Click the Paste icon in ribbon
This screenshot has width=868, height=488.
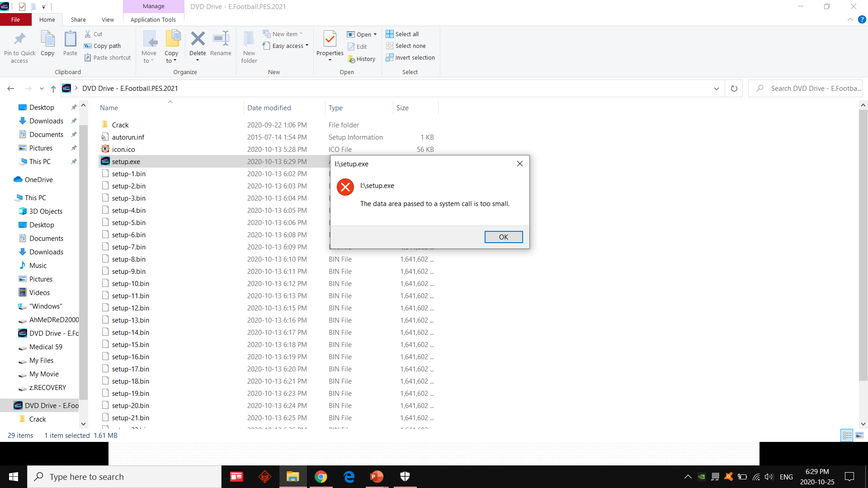coord(70,39)
